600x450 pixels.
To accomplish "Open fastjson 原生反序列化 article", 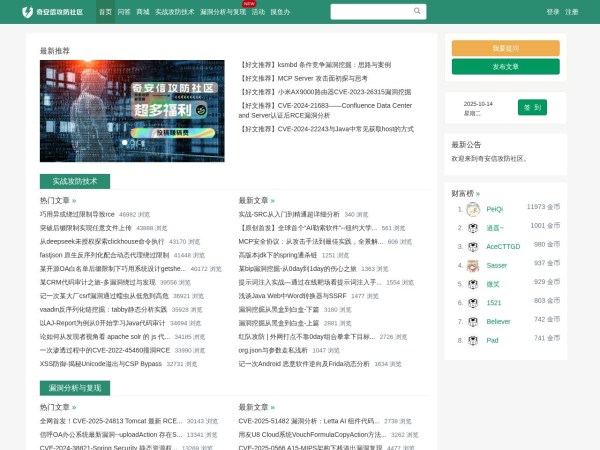I will (x=104, y=255).
